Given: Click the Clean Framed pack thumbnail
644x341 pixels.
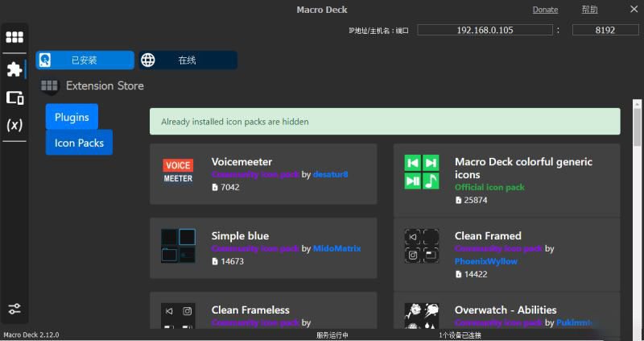Looking at the screenshot, I should (x=421, y=246).
